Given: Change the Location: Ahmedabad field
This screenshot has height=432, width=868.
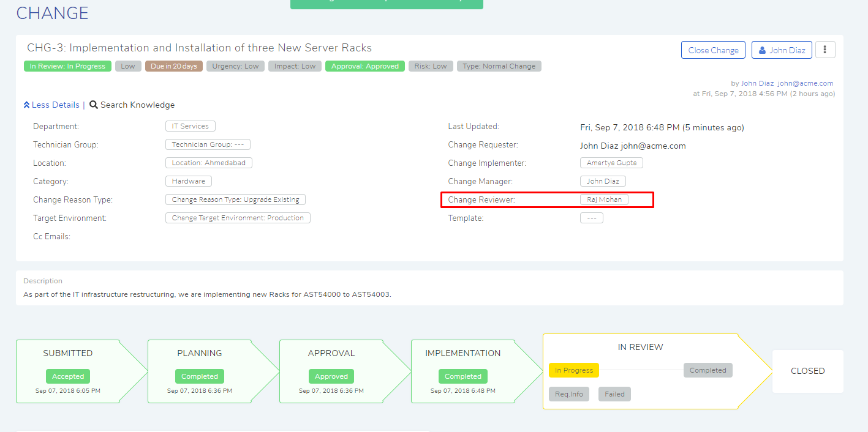Looking at the screenshot, I should tap(209, 163).
